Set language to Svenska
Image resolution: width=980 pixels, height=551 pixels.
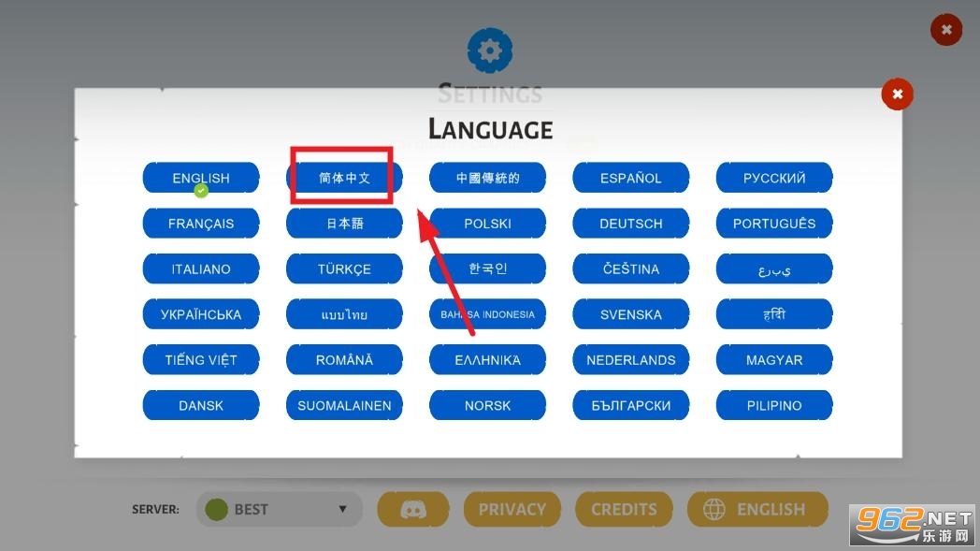(x=630, y=314)
